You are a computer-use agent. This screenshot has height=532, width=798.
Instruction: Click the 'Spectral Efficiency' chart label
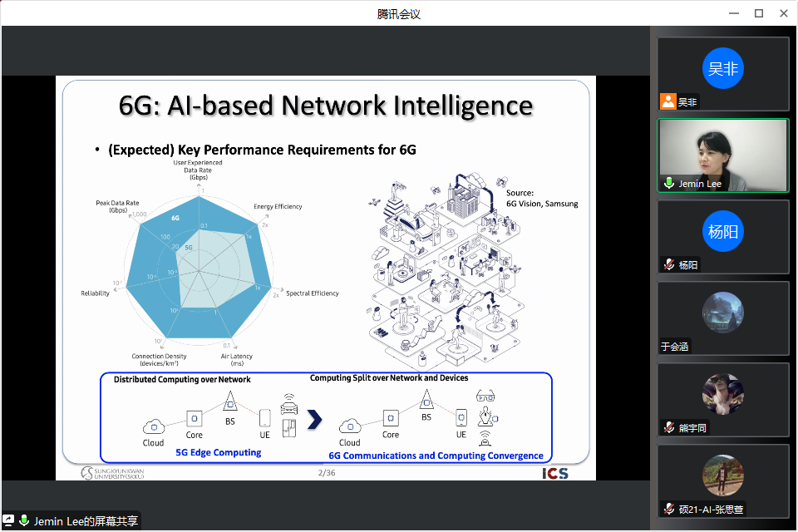pos(313,293)
